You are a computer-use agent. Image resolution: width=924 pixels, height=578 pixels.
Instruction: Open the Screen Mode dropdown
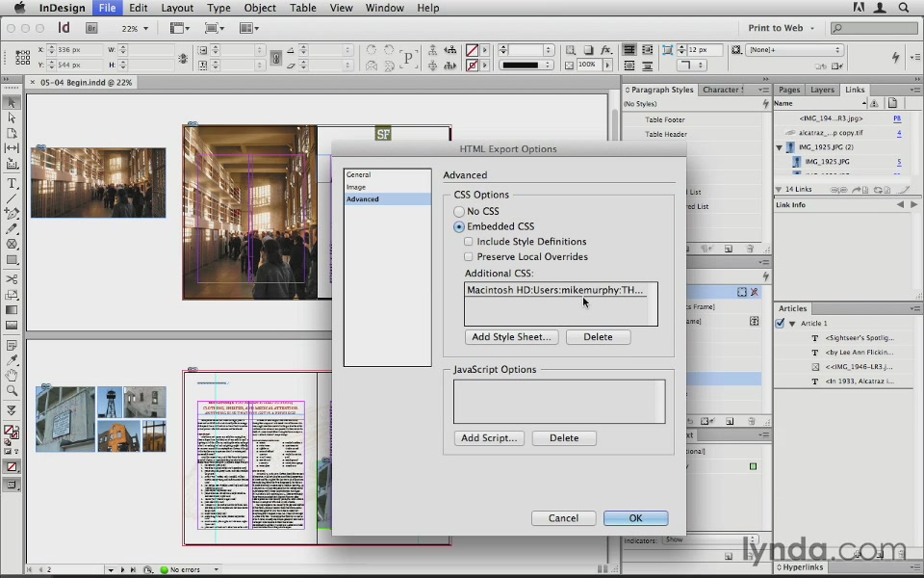pos(215,28)
